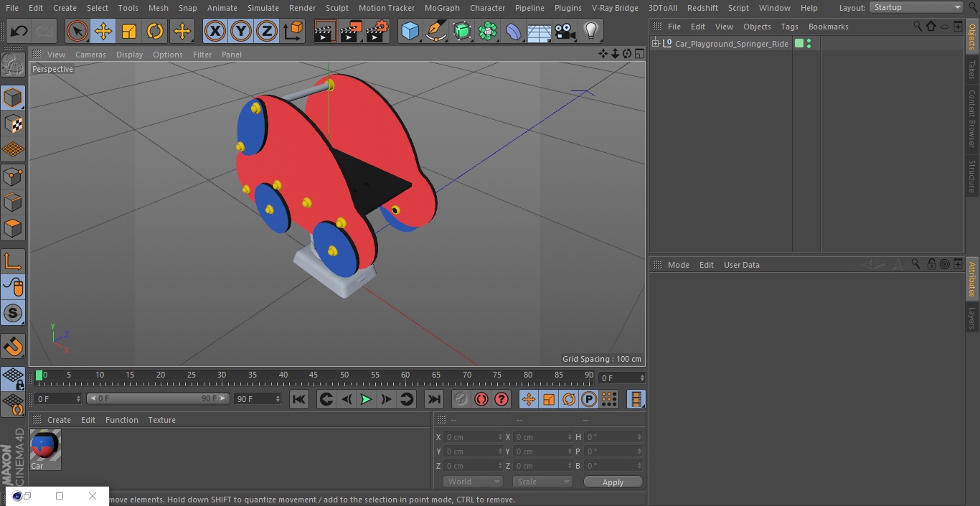Click Record Active Objects button

pyautogui.click(x=461, y=399)
